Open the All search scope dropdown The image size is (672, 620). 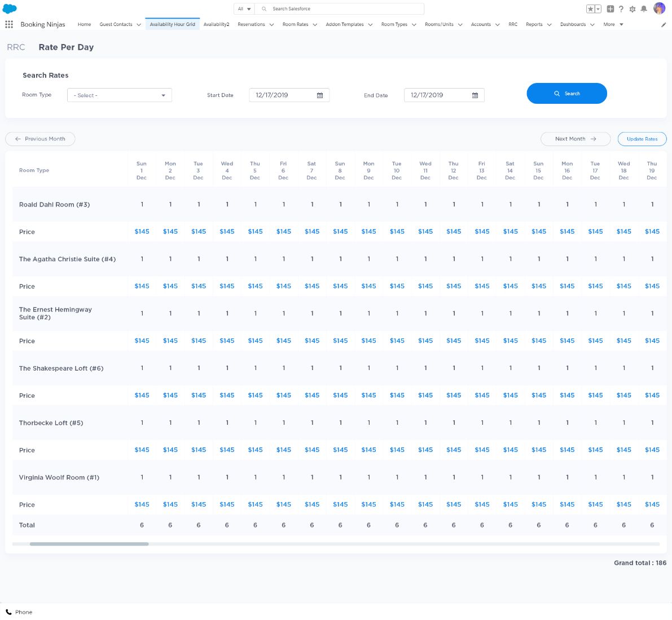[244, 8]
